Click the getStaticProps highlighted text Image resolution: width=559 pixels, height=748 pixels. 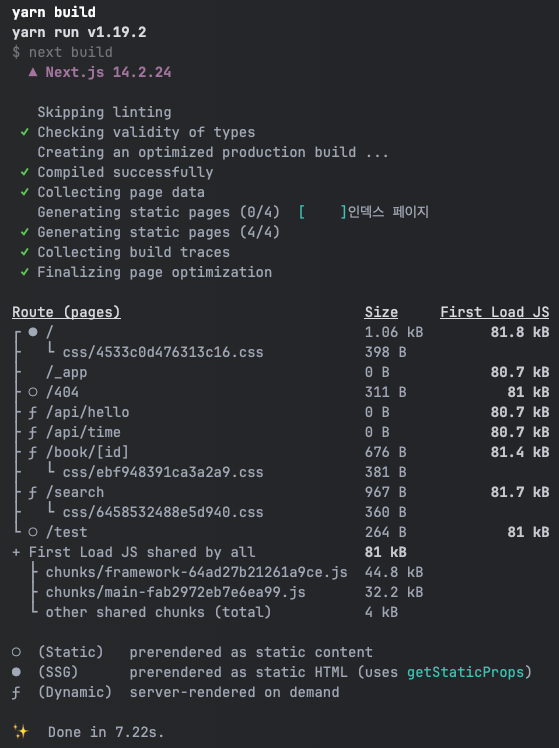(466, 673)
